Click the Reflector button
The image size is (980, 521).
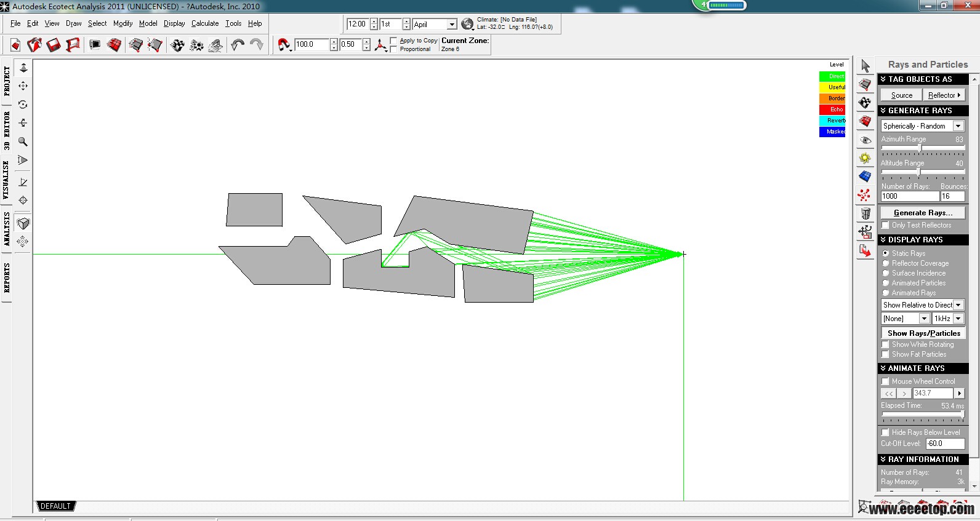(x=944, y=95)
